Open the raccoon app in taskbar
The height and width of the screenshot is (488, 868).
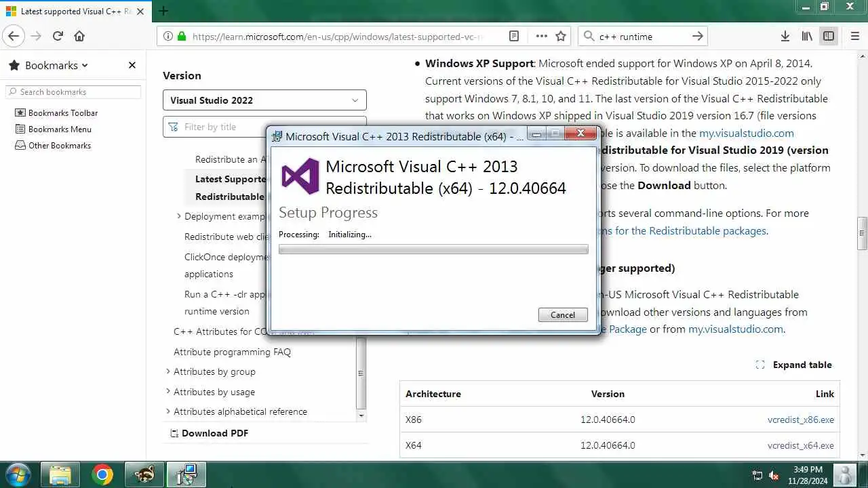pyautogui.click(x=144, y=475)
